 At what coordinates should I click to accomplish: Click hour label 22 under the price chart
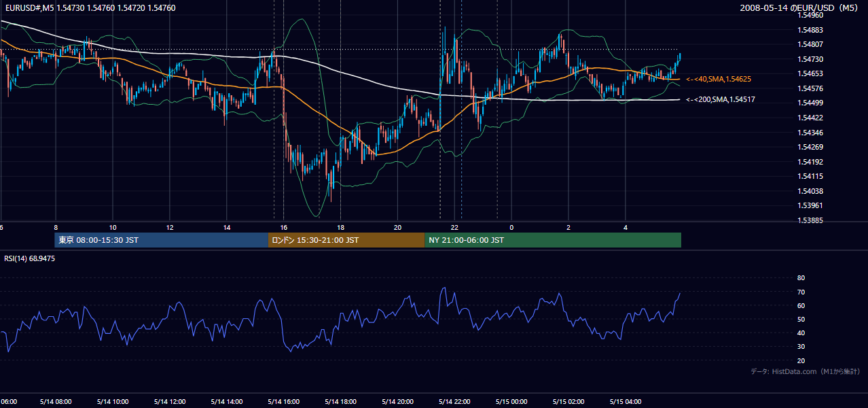455,227
